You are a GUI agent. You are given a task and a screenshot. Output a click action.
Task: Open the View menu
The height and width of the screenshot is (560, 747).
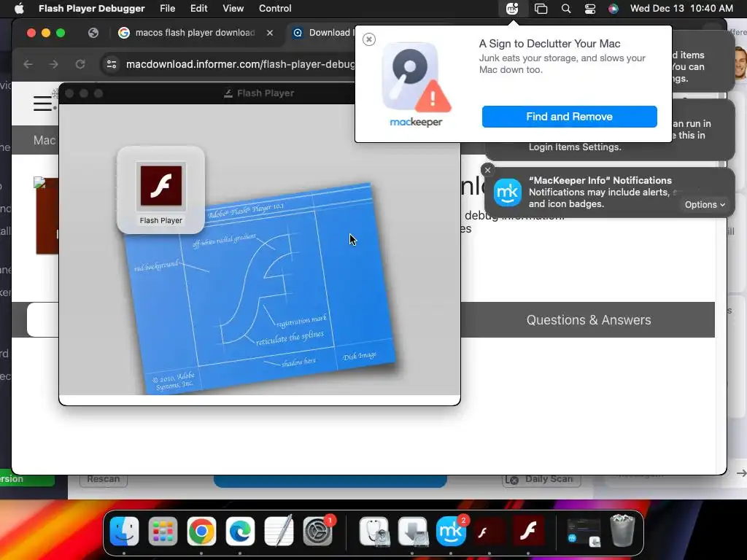[x=233, y=8]
